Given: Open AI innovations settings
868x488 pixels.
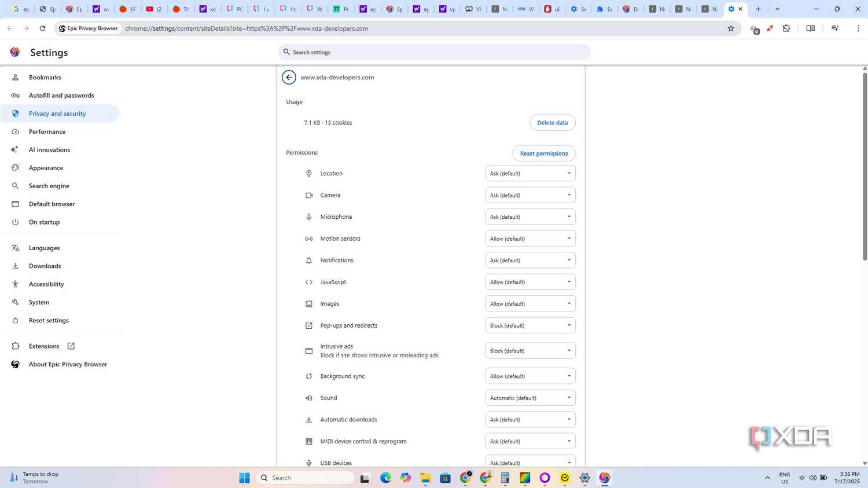Looking at the screenshot, I should [x=60, y=150].
